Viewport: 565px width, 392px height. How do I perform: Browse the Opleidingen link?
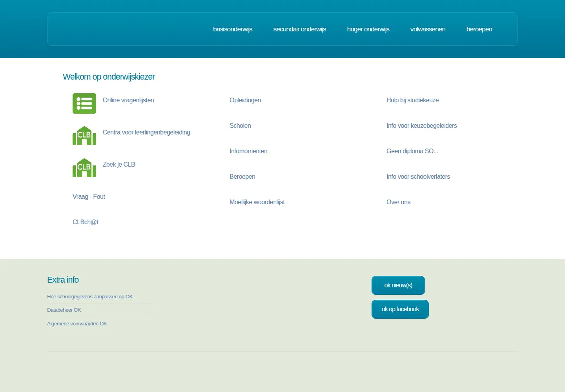pos(245,100)
